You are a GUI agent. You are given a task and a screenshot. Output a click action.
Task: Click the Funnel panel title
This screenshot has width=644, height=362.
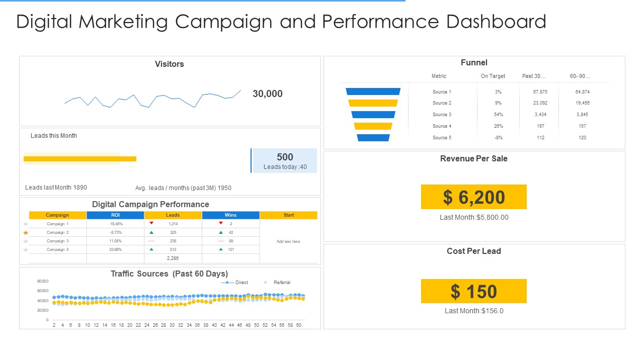click(x=474, y=62)
